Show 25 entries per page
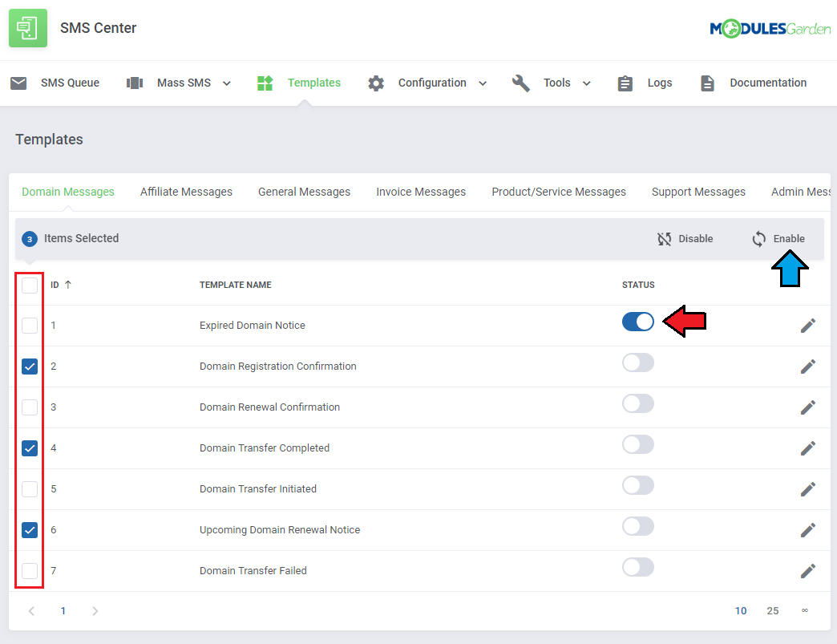Viewport: 837px width, 644px height. click(x=773, y=611)
